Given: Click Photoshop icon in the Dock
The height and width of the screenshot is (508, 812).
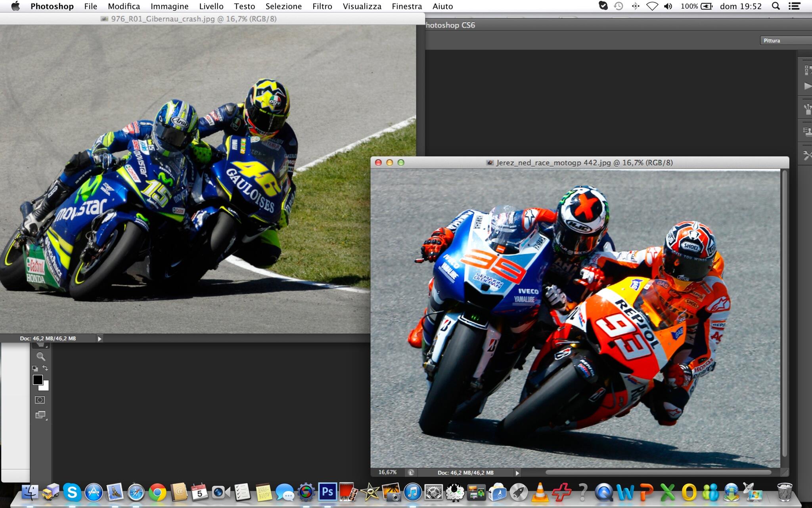Looking at the screenshot, I should (x=327, y=492).
